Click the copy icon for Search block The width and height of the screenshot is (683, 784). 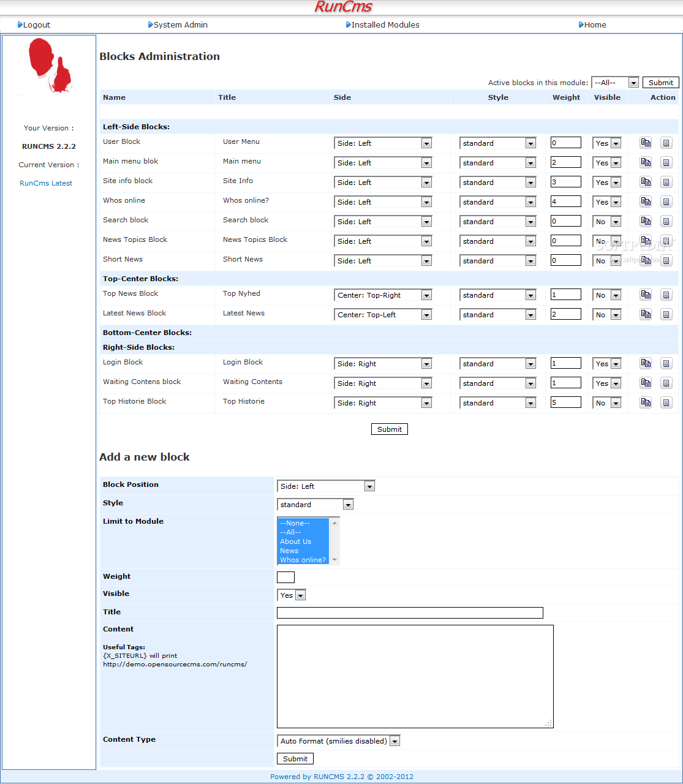(x=646, y=221)
